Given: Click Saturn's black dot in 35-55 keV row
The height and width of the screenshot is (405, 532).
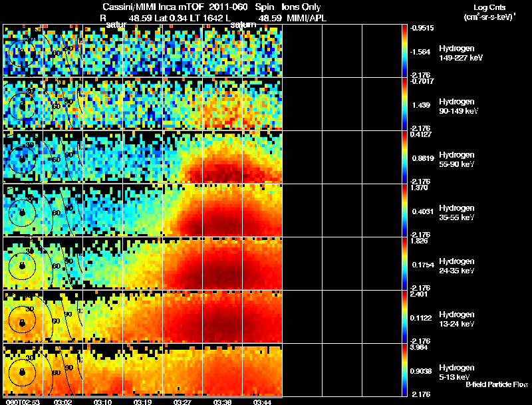Looking at the screenshot, I should (x=23, y=213).
